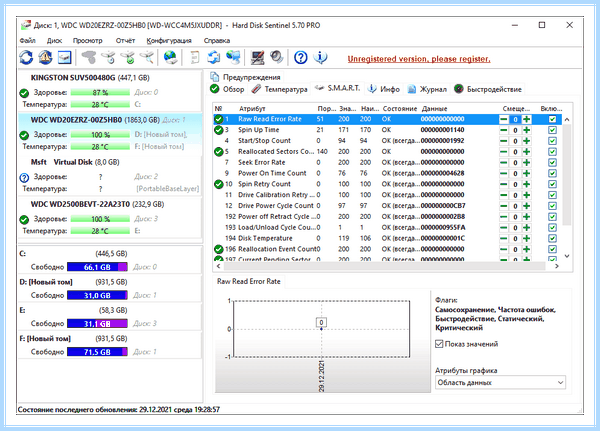Click the globe with disk toolbar icon
600x431 pixels.
point(170,58)
